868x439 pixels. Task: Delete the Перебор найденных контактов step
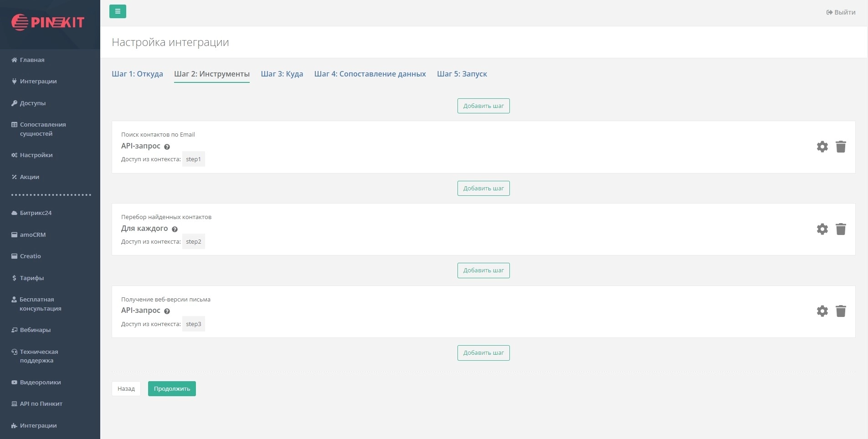tap(841, 229)
